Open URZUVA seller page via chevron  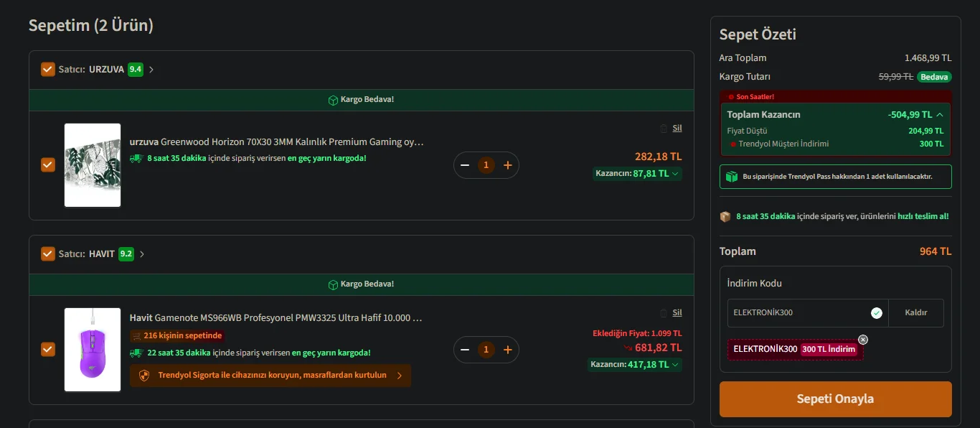151,70
